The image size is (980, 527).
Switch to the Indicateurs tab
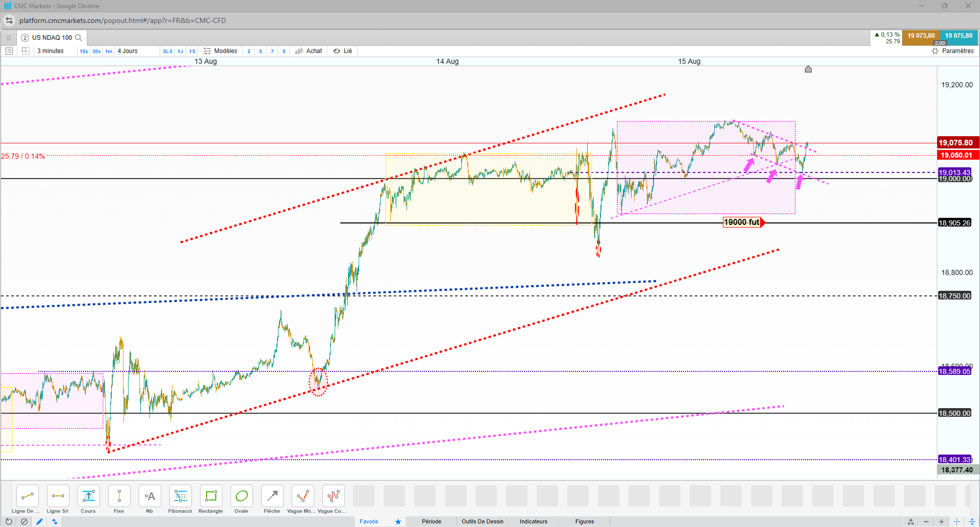tap(534, 521)
